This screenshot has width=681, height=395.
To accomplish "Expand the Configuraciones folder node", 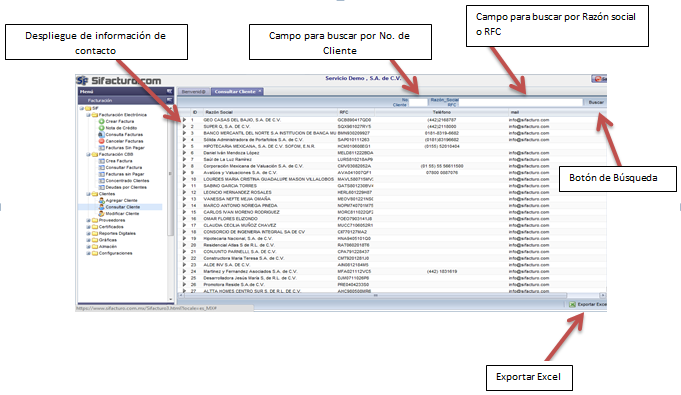I will click(x=88, y=253).
